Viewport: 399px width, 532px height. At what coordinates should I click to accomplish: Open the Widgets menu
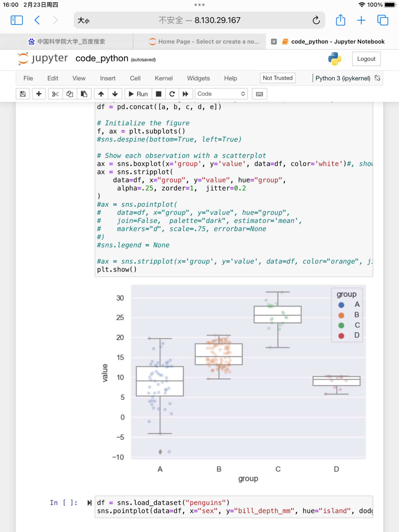198,78
